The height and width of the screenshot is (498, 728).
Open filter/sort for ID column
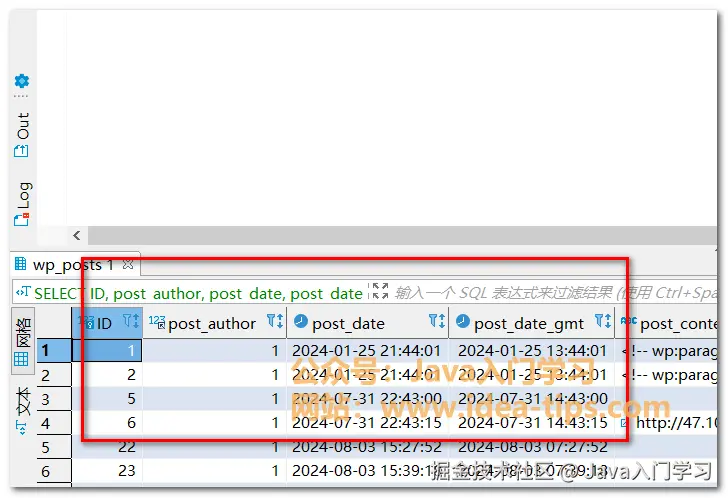pos(130,320)
